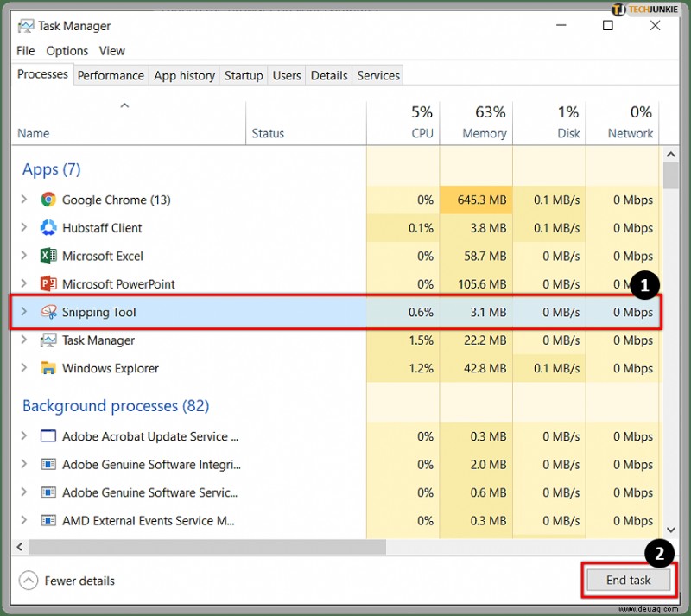Click Chrome's 645.3 MB memory value

click(482, 200)
